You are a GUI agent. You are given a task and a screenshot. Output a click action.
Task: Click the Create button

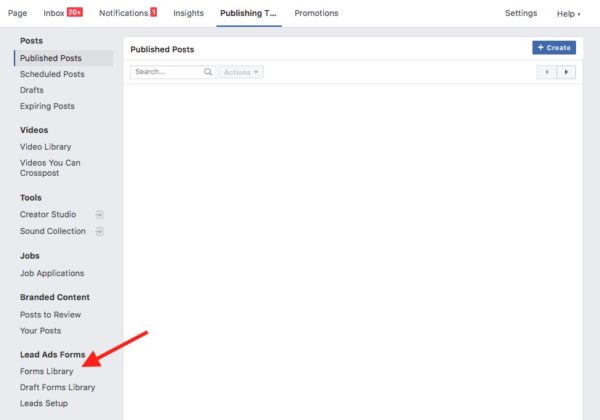[x=554, y=48]
